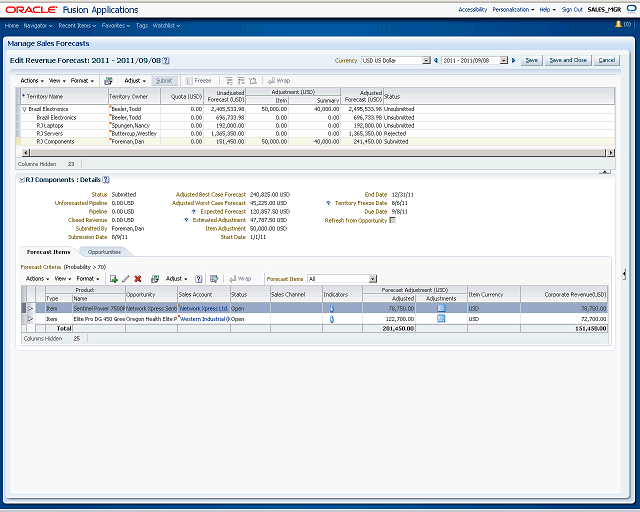640x512 pixels.
Task: Open the Format menu in forecast items toolbar
Action: click(x=88, y=279)
